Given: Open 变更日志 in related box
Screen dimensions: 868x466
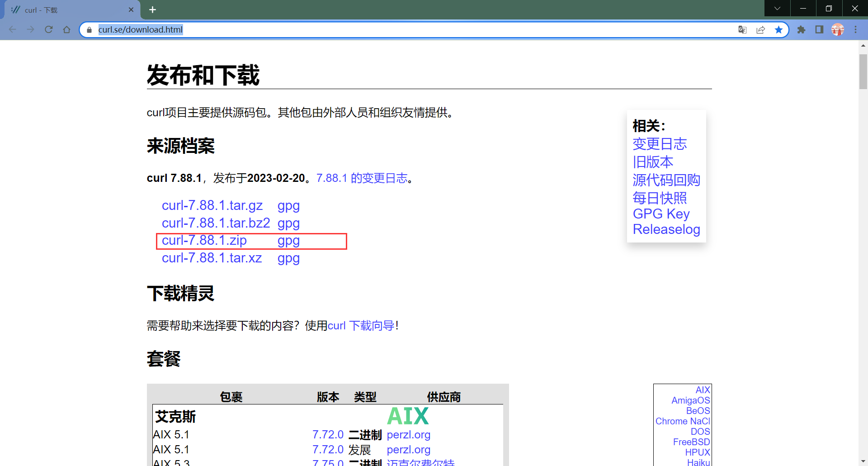Looking at the screenshot, I should (x=660, y=144).
